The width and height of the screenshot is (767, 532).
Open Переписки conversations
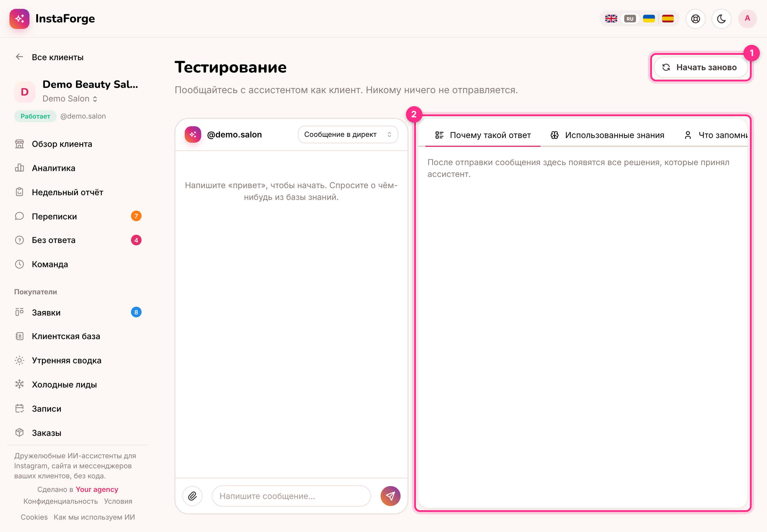tap(78, 216)
